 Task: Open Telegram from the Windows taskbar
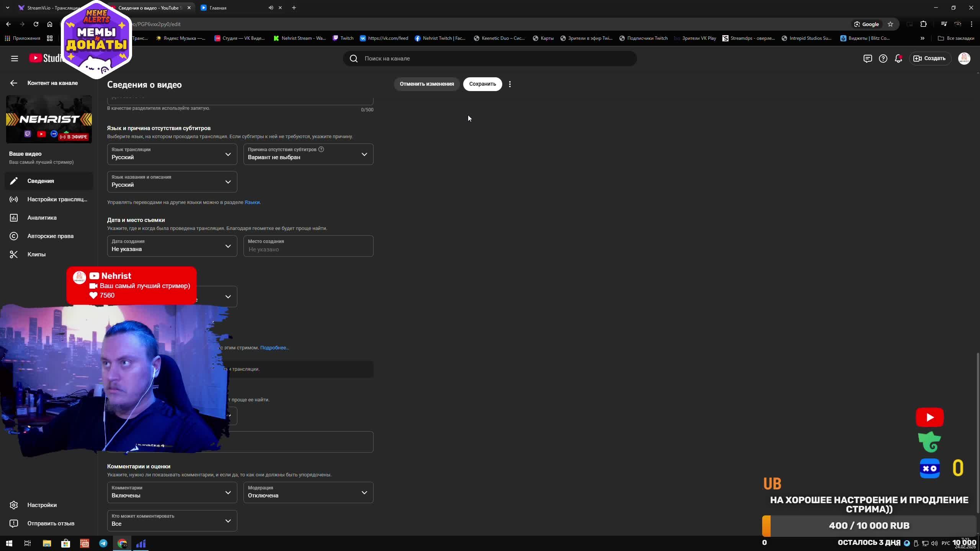pos(103,543)
